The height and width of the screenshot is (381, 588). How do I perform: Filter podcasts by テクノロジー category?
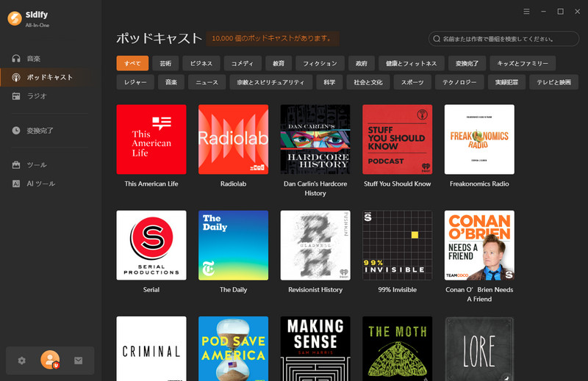458,82
